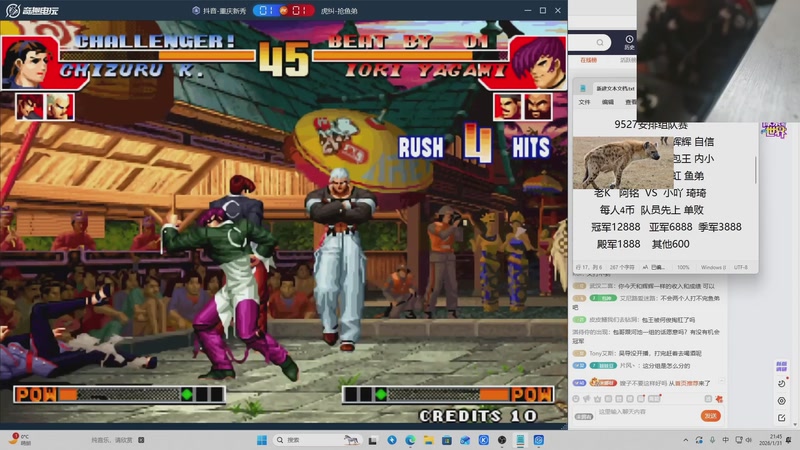Click the line 冠军12888 亚军6888 季军3888 in Notepad
Screen dimensions: 800x450
point(666,227)
